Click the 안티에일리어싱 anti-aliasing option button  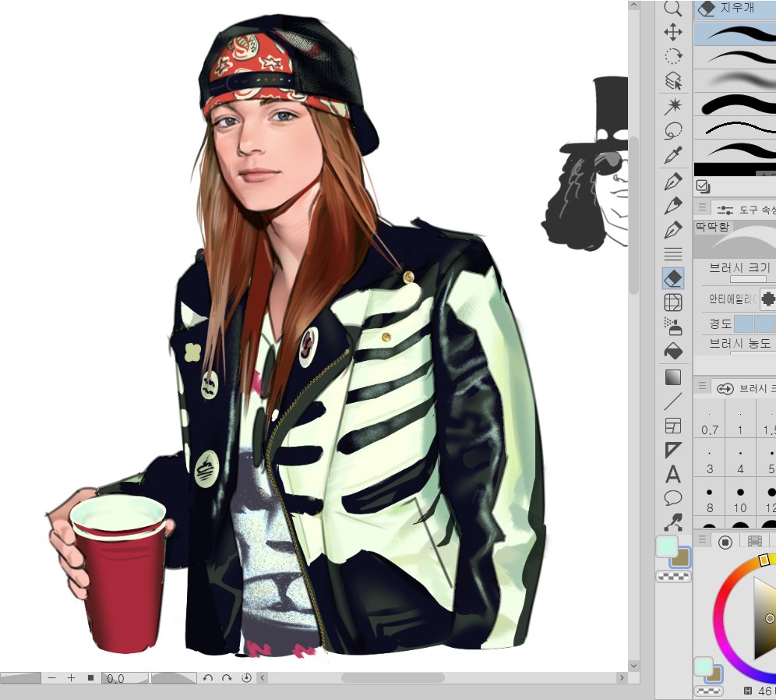click(768, 299)
